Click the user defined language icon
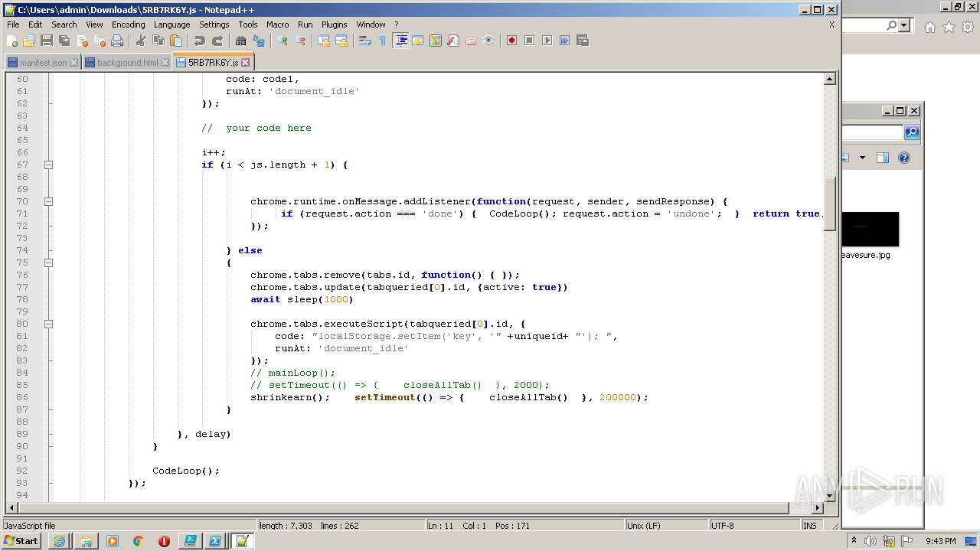The width and height of the screenshot is (980, 551). click(418, 41)
